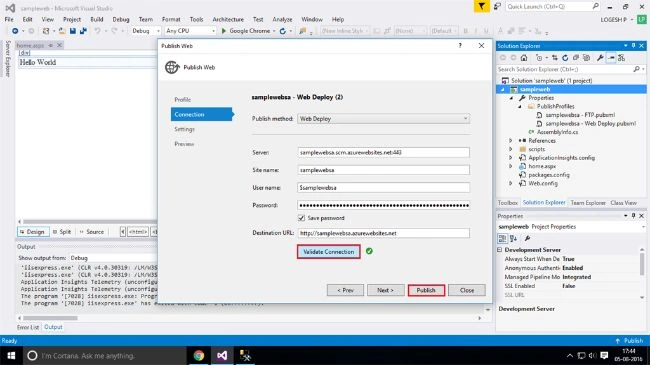Collapse the Development Server property category
The width and height of the screenshot is (650, 365).
[500, 250]
